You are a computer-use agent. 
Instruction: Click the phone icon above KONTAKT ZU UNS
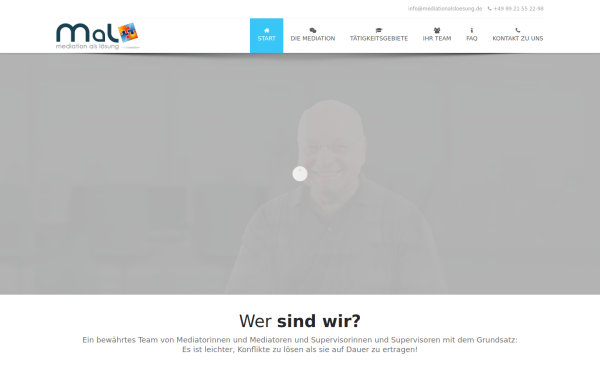pyautogui.click(x=518, y=30)
